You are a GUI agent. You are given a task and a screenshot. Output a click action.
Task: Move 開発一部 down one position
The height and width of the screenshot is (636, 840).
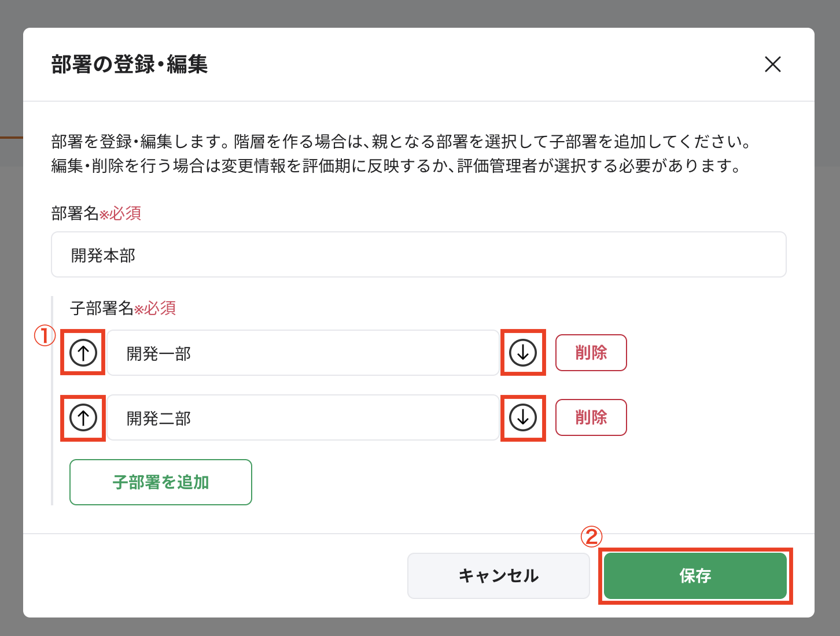(523, 353)
